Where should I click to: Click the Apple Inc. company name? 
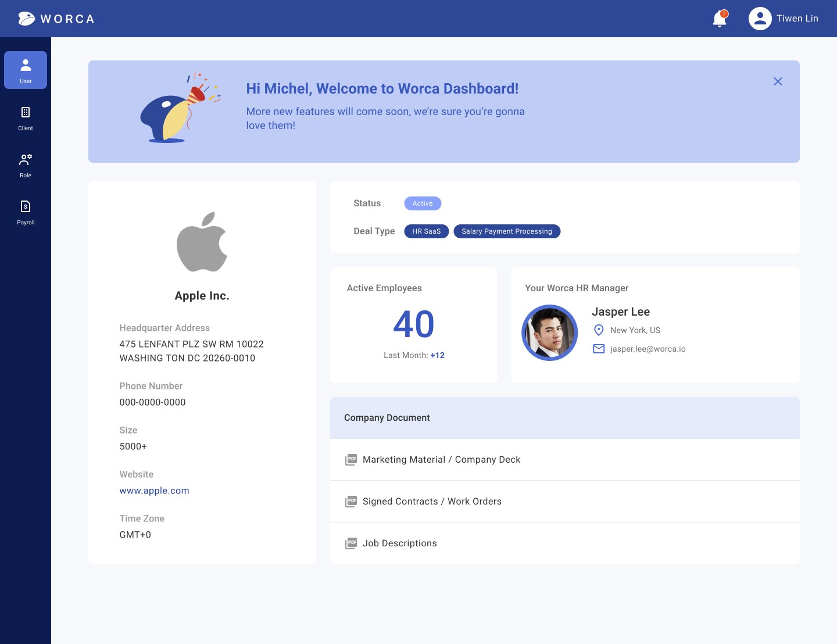pyautogui.click(x=202, y=296)
